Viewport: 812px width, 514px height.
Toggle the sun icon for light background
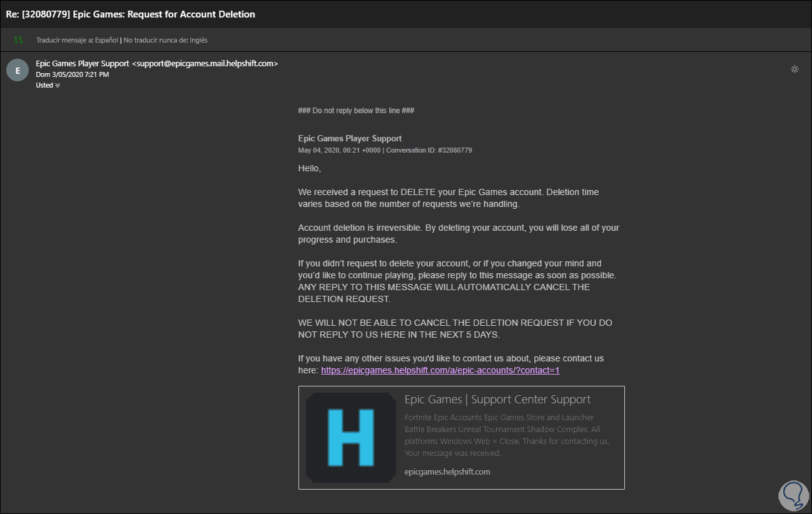point(794,69)
